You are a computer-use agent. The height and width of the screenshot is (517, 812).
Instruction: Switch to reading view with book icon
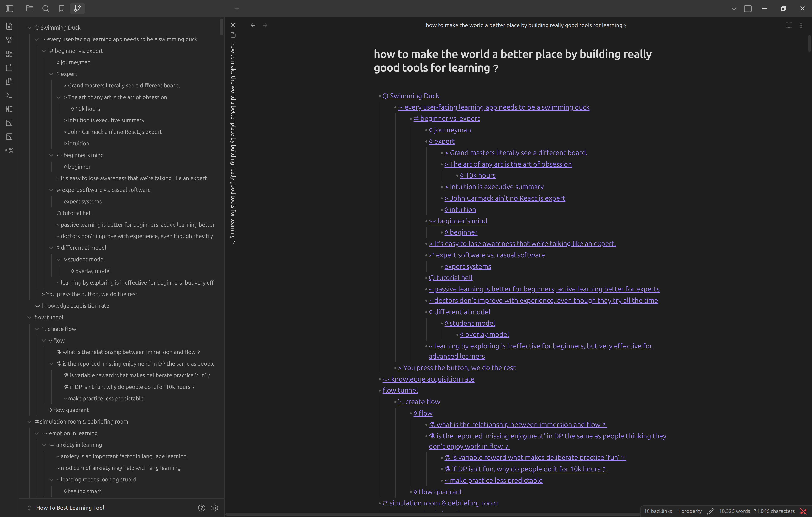789,25
